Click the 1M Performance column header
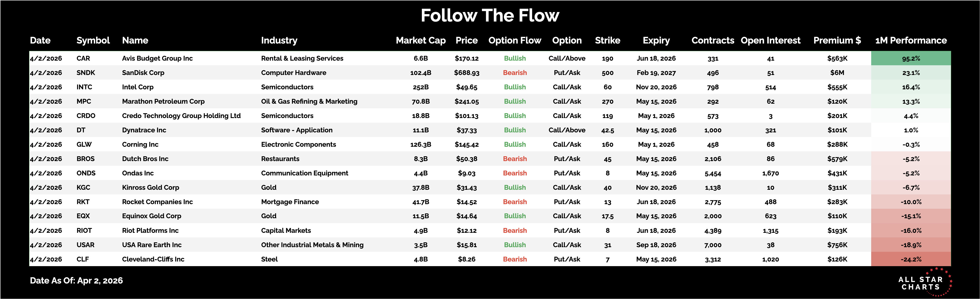The height and width of the screenshot is (299, 980). 911,40
